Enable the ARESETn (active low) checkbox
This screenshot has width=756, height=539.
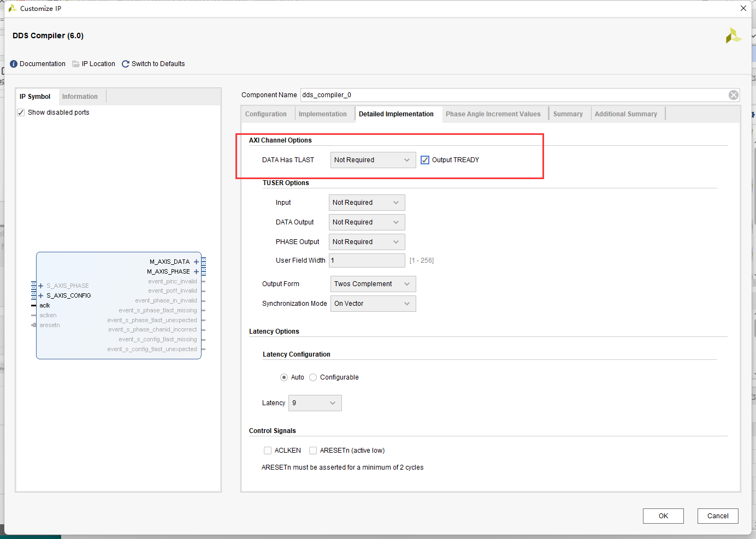313,451
